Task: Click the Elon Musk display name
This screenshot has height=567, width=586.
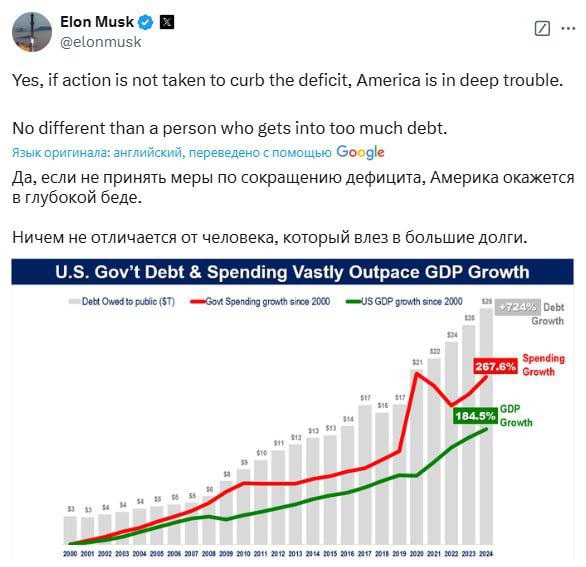Action: click(97, 22)
